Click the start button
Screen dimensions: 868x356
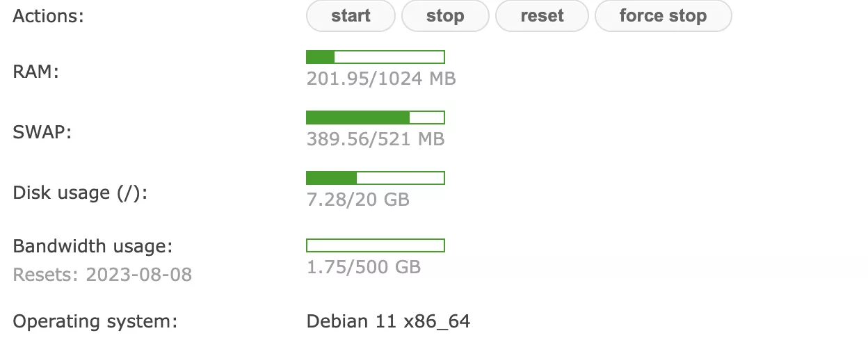point(351,16)
